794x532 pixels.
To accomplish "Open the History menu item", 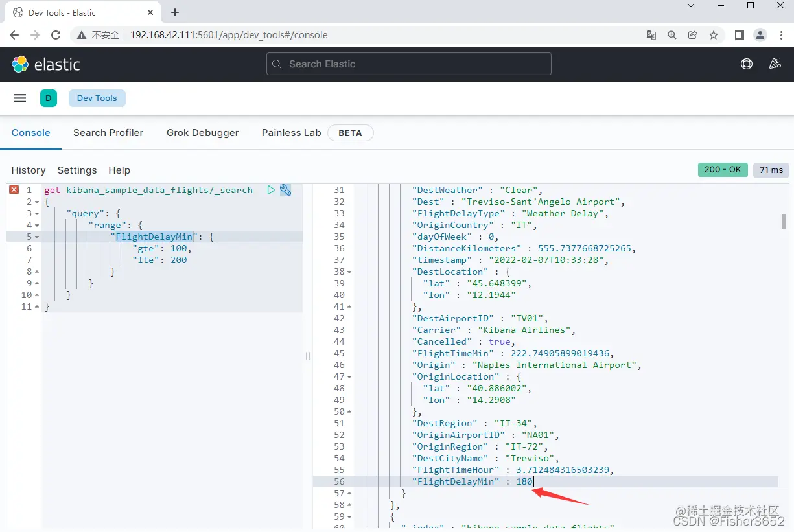I will [29, 170].
